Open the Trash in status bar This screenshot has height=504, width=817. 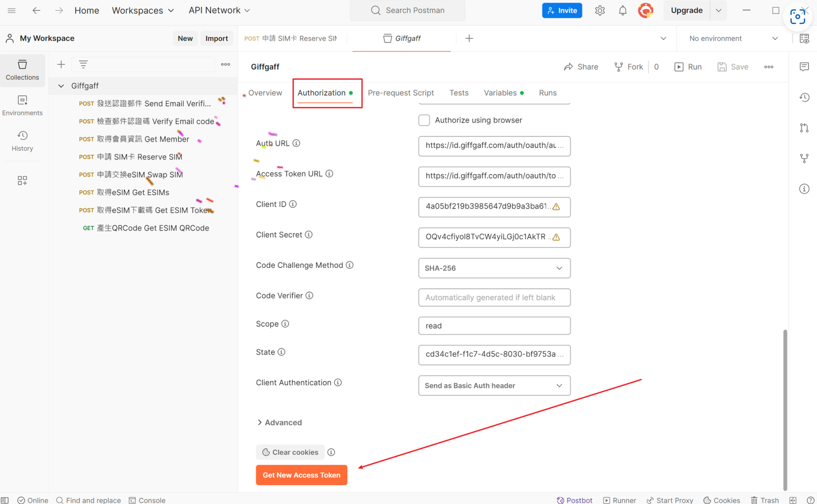[765, 500]
